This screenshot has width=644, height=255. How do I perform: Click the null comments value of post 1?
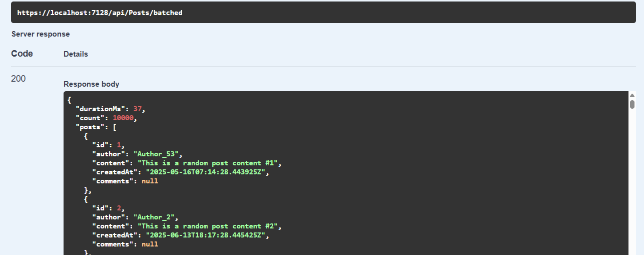coord(150,181)
